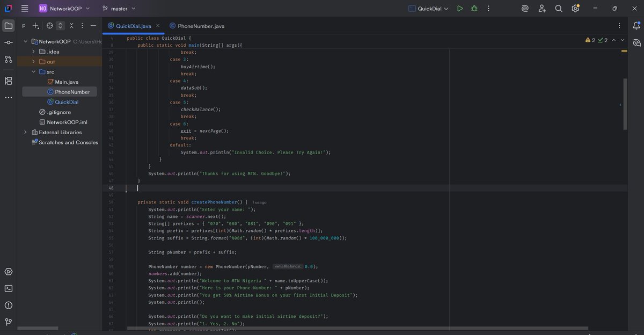Expand the out folder
The image size is (644, 335).
pyautogui.click(x=34, y=62)
